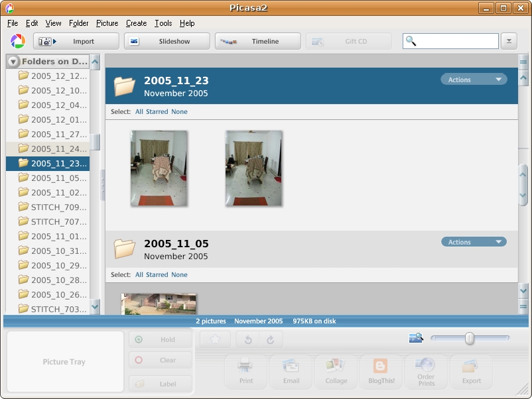Click the Hold button in picture tray

click(161, 339)
